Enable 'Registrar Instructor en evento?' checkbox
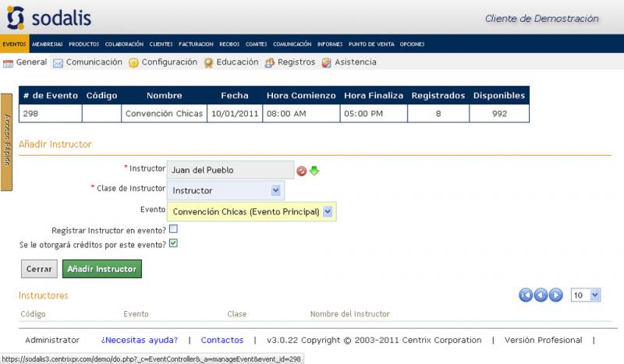Image resolution: width=624 pixels, height=364 pixels. [173, 229]
